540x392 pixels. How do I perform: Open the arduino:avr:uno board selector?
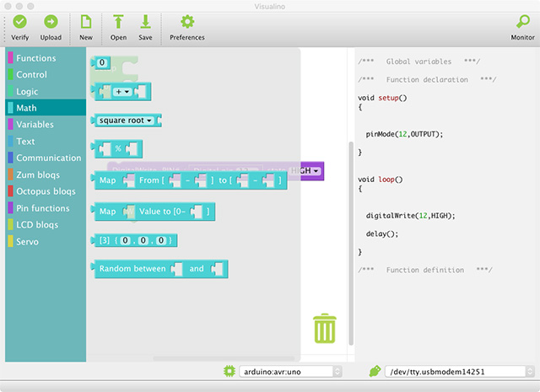coord(290,371)
